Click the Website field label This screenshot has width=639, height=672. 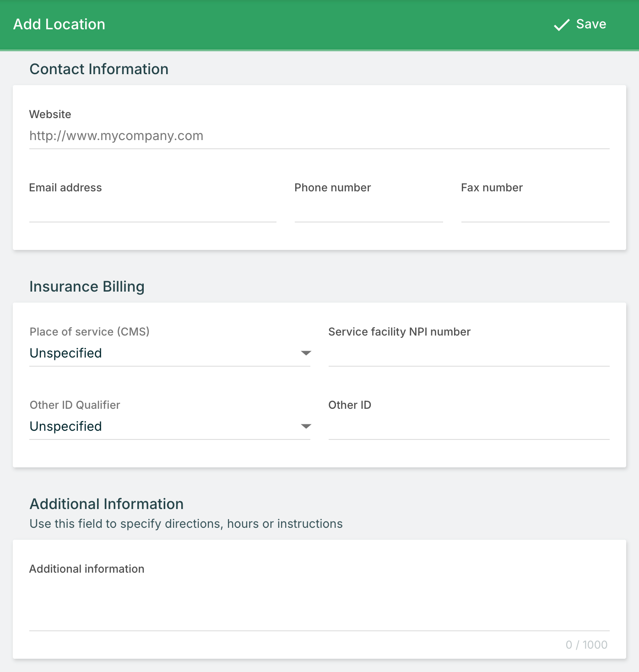tap(50, 114)
